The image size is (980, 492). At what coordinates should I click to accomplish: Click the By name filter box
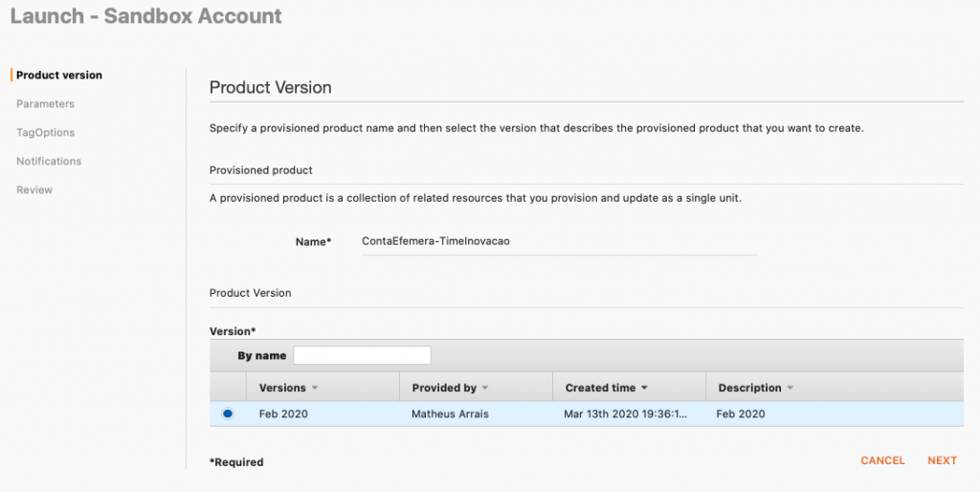[x=362, y=356]
